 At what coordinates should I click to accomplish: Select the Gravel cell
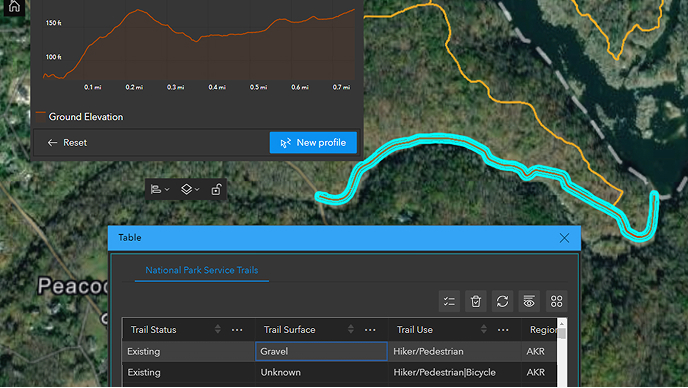(x=321, y=352)
